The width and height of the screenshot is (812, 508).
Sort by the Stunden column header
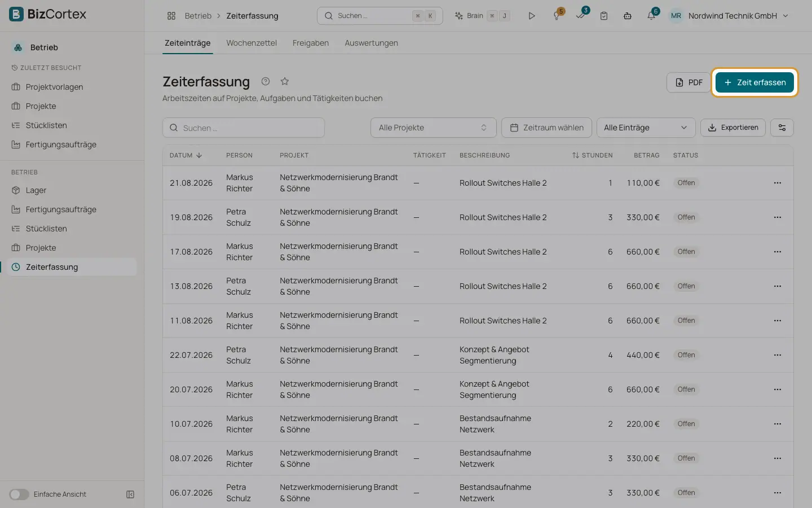(x=592, y=155)
